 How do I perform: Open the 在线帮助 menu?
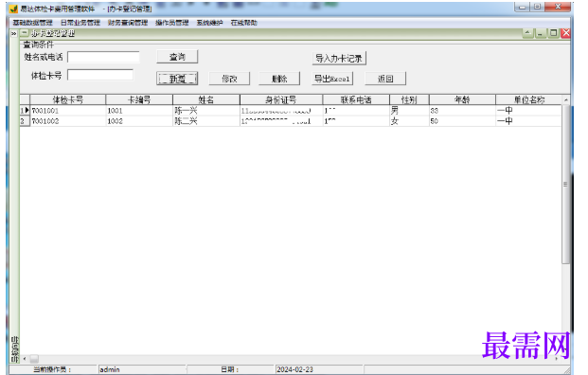pyautogui.click(x=243, y=23)
